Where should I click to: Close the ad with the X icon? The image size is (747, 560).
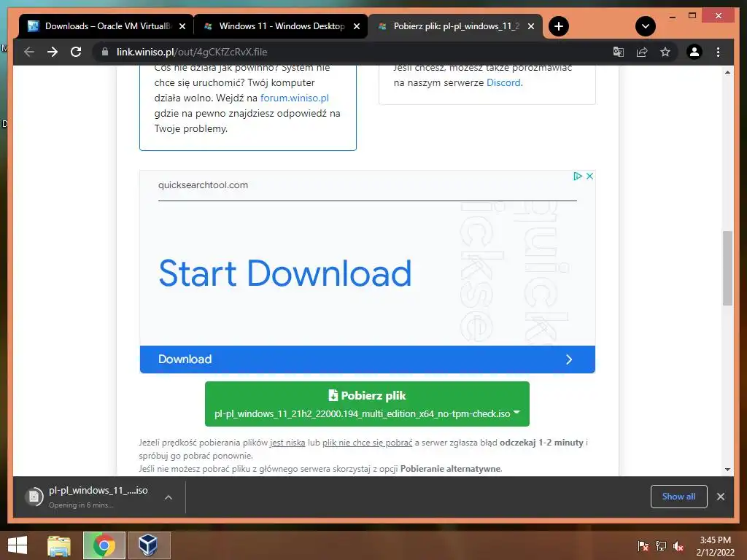pos(589,176)
